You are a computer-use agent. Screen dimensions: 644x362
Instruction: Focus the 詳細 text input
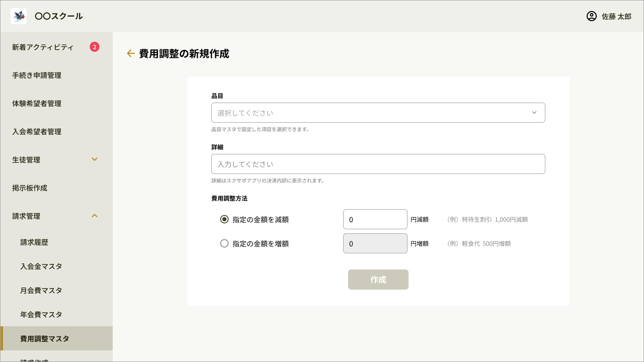pyautogui.click(x=378, y=164)
